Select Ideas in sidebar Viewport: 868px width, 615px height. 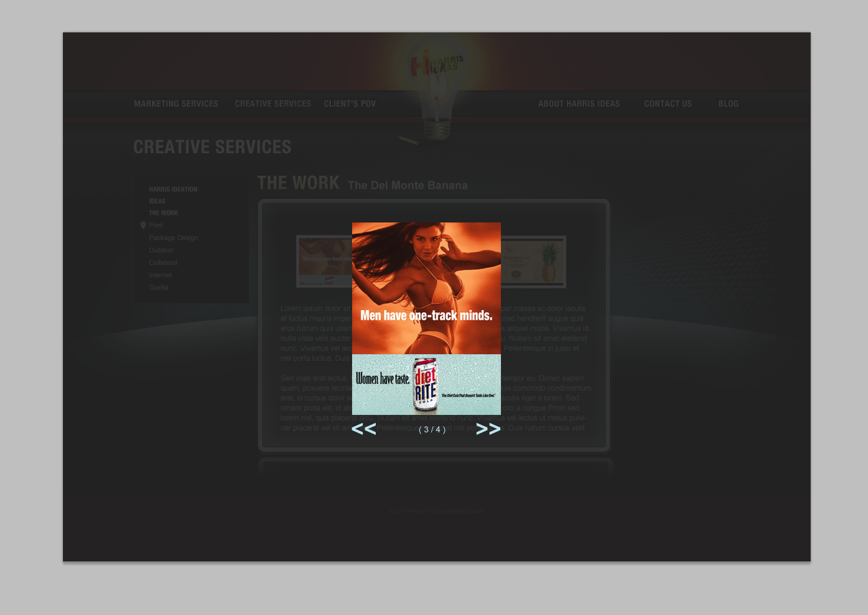pyautogui.click(x=157, y=201)
